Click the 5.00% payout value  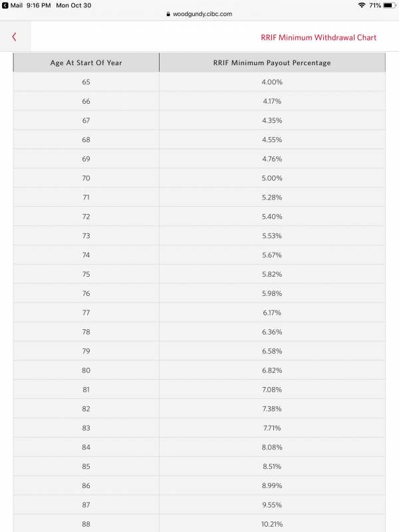(272, 178)
